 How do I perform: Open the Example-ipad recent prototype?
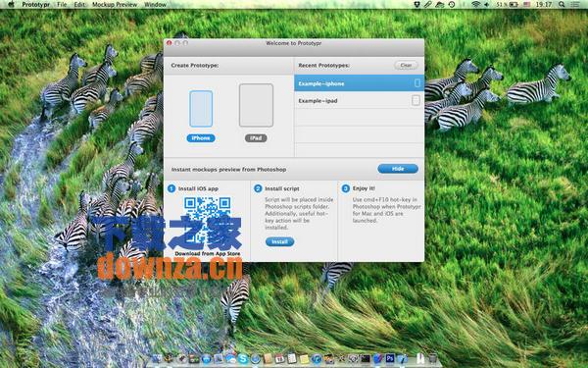click(x=360, y=100)
